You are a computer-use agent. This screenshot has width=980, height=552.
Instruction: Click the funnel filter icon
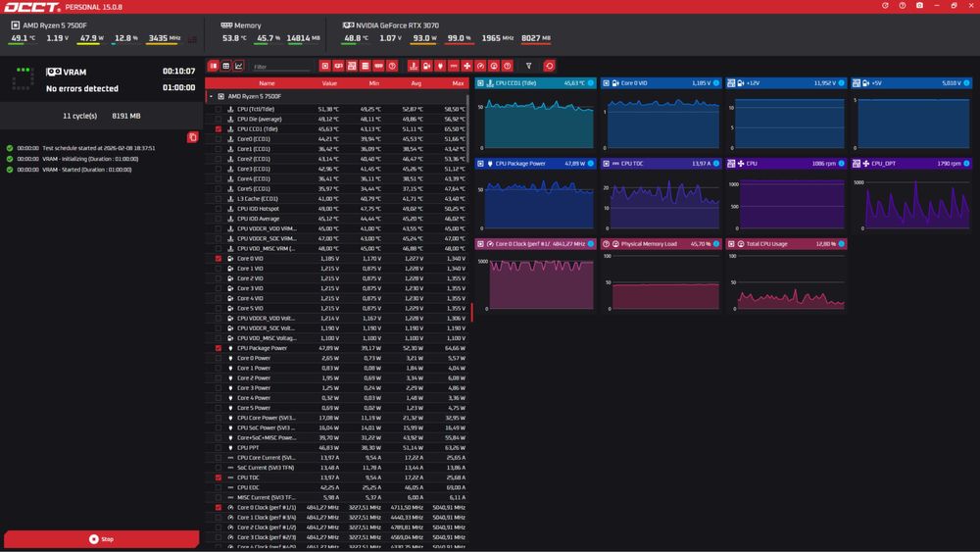click(x=529, y=66)
